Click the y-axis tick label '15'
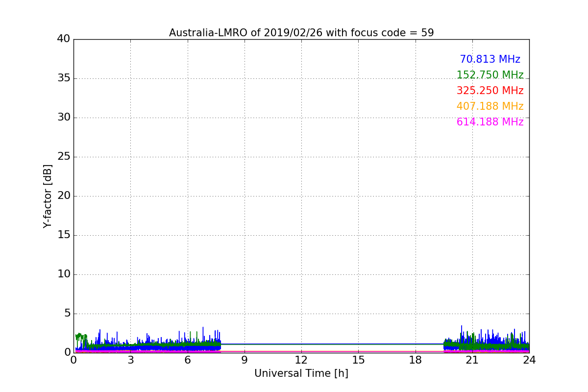 point(64,235)
